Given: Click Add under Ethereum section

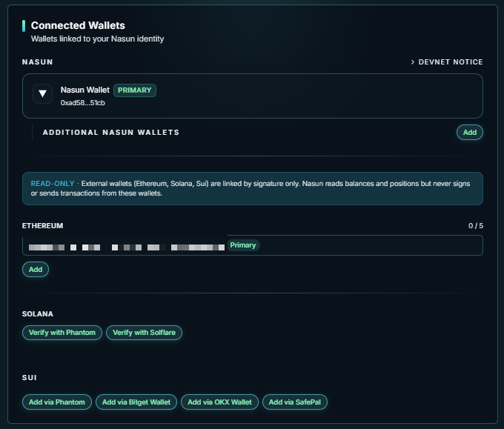Looking at the screenshot, I should coord(36,269).
